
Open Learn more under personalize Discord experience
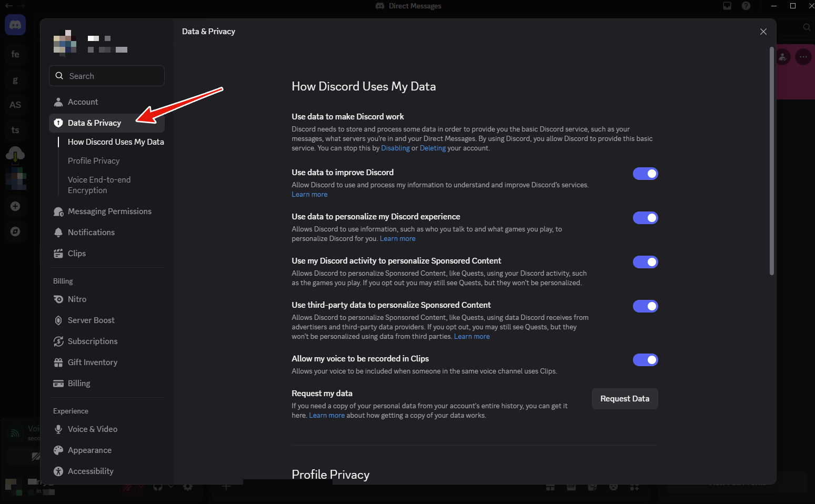[398, 239]
